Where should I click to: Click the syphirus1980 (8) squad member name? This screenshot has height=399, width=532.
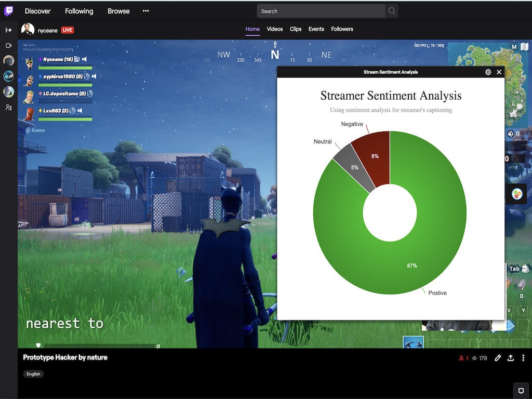click(x=63, y=76)
